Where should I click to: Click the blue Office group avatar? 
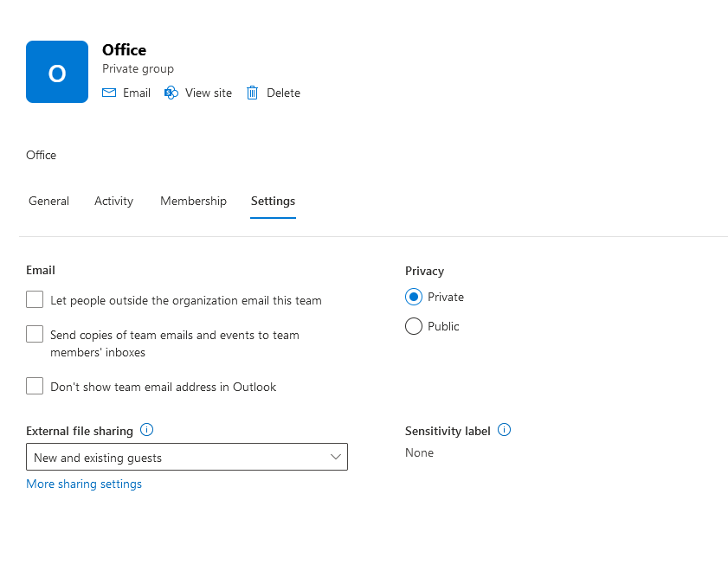point(57,72)
